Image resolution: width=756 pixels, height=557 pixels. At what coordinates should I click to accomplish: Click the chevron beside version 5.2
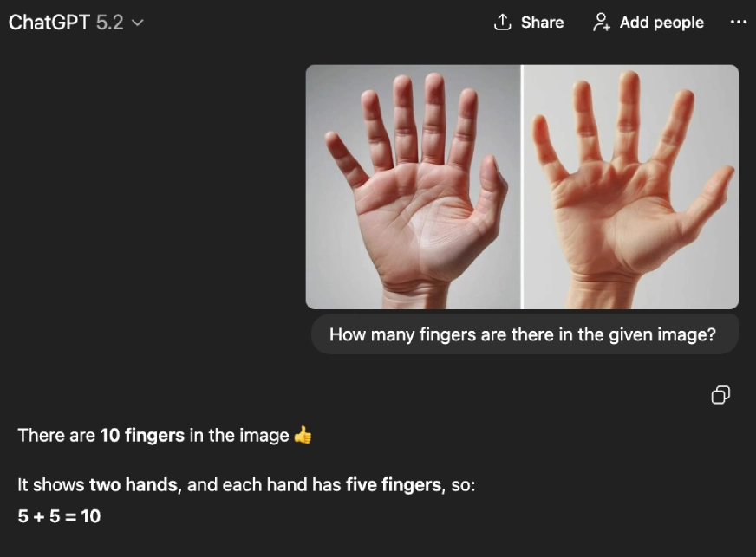point(137,23)
